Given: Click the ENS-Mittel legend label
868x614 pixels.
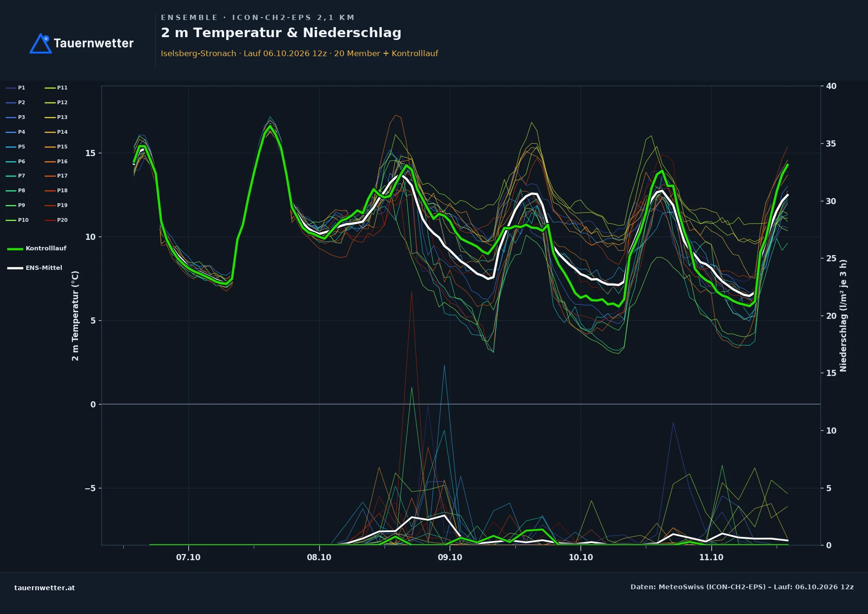Looking at the screenshot, I should pos(44,268).
